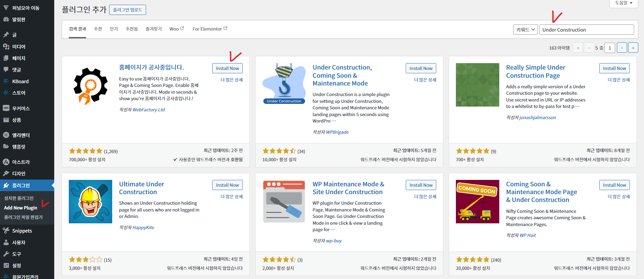
Task: Go to next page of results
Action: 622,48
